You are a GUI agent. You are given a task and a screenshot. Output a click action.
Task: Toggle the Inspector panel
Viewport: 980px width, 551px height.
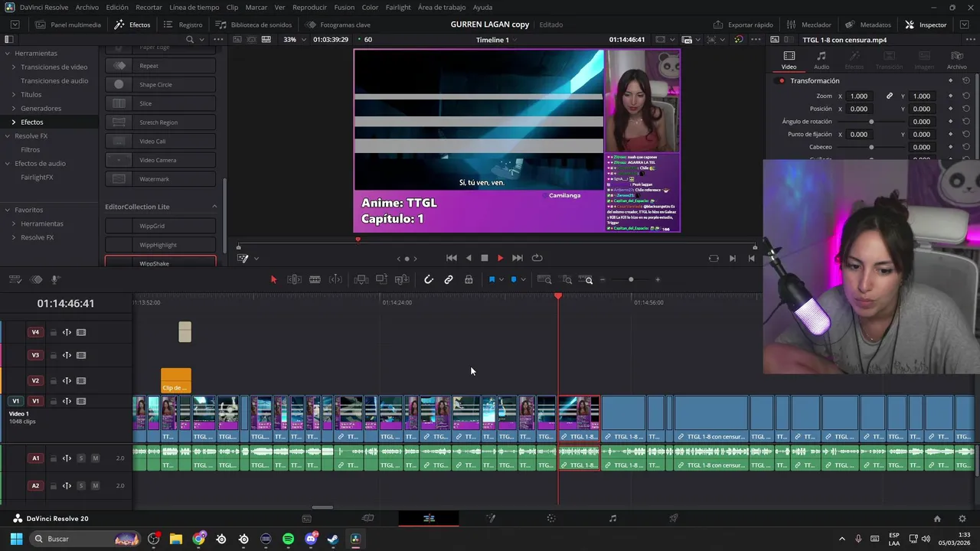coord(926,24)
